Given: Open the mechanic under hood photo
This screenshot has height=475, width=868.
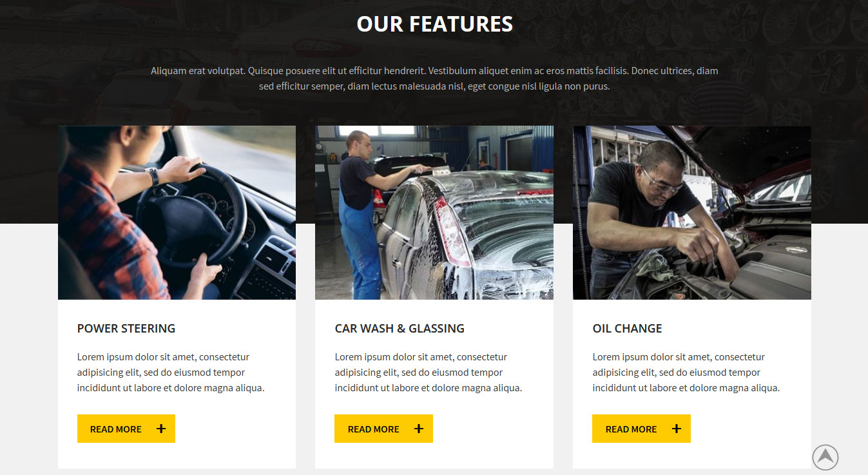Looking at the screenshot, I should (x=692, y=213).
